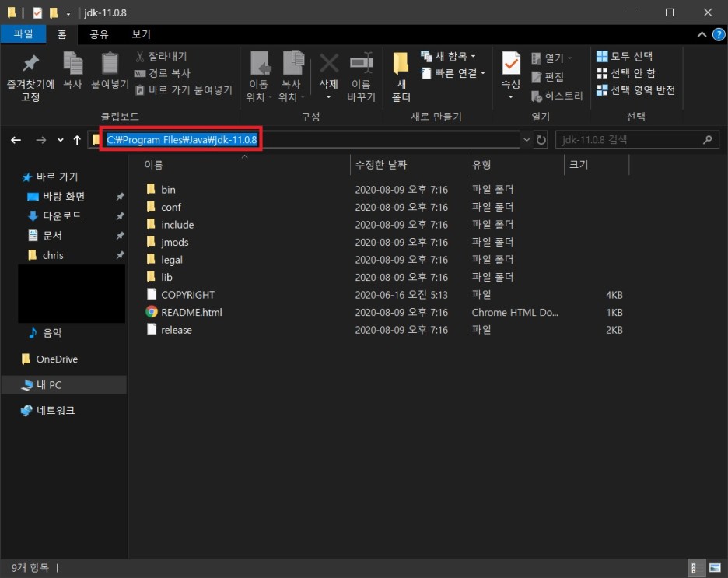Select the release file
This screenshot has height=578, width=728.
click(x=177, y=330)
